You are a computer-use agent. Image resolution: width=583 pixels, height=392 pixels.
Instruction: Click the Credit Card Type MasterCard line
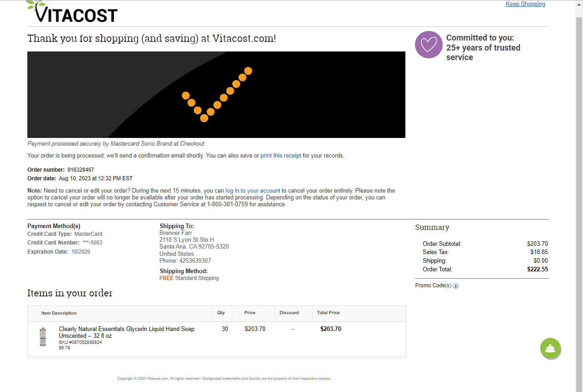coord(65,234)
